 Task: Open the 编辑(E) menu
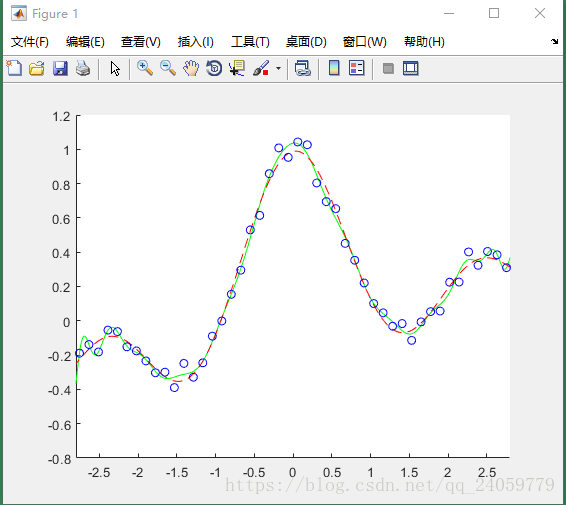[x=85, y=42]
